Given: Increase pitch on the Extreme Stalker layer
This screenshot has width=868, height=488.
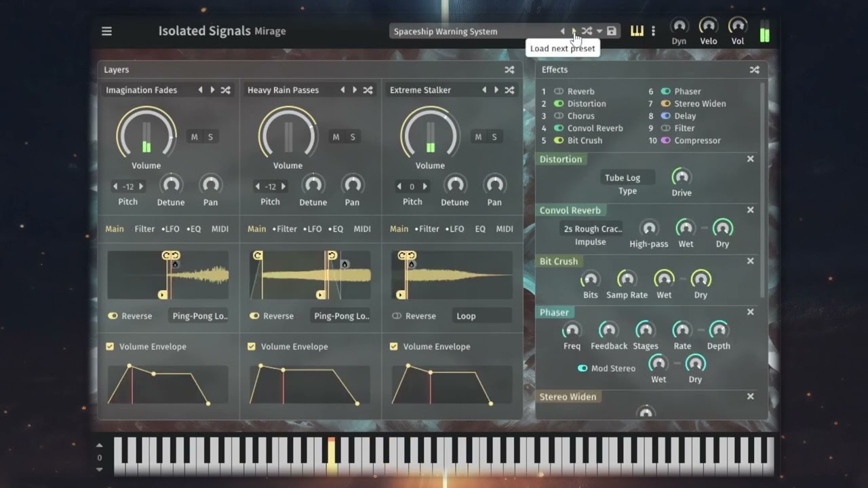Looking at the screenshot, I should (x=425, y=186).
